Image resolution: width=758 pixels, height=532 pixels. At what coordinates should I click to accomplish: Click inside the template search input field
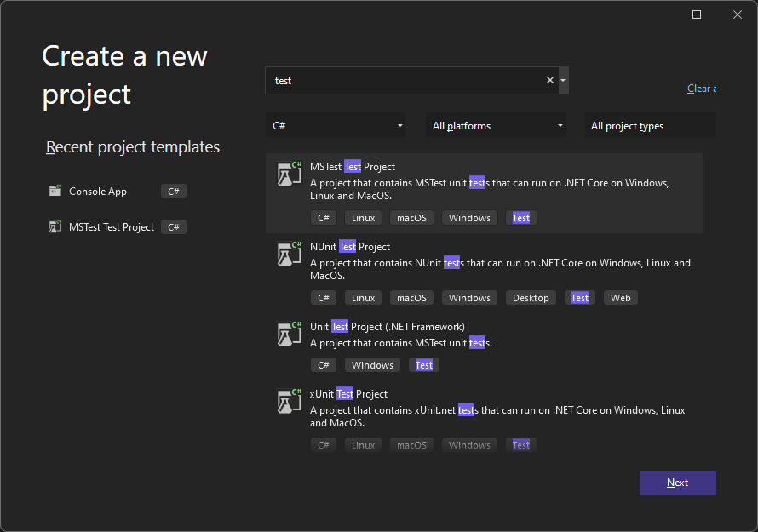pos(409,79)
